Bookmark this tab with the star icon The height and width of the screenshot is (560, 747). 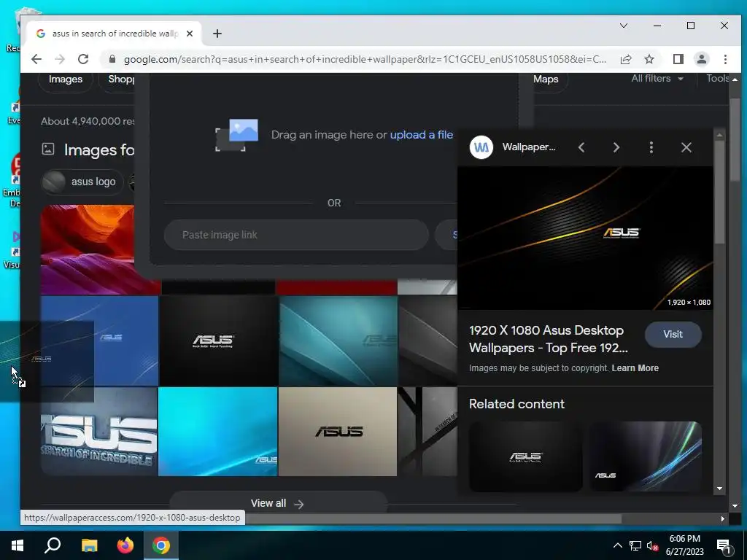649,59
